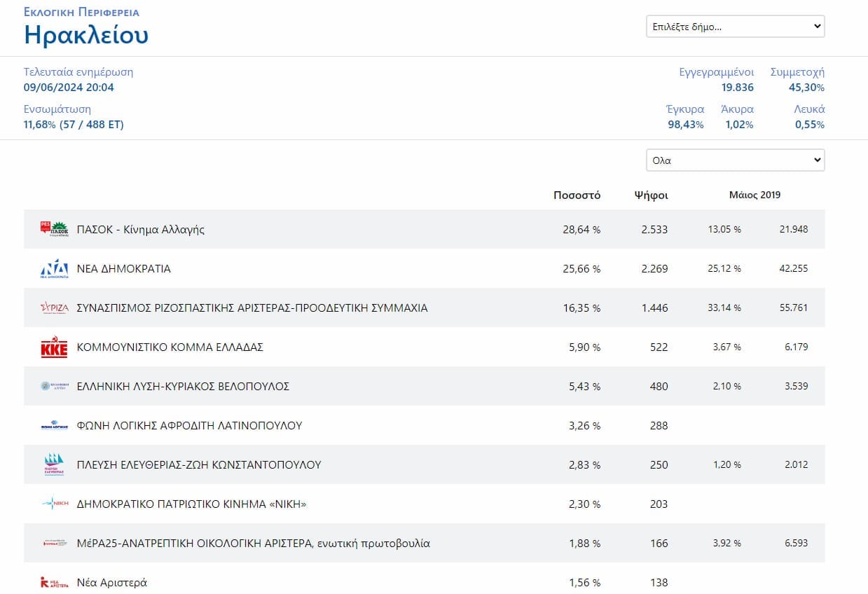Click the Άκυρα label
Screen dimensions: 868x594
pyautogui.click(x=737, y=109)
